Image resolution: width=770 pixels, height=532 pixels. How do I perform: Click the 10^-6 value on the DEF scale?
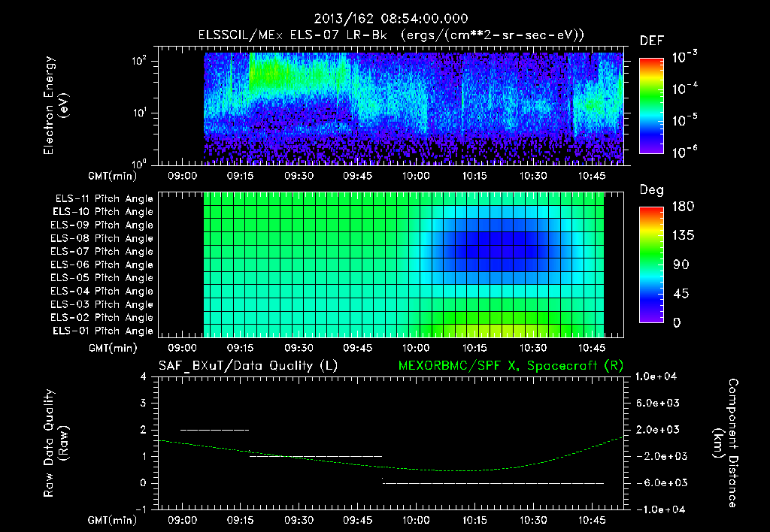684,152
